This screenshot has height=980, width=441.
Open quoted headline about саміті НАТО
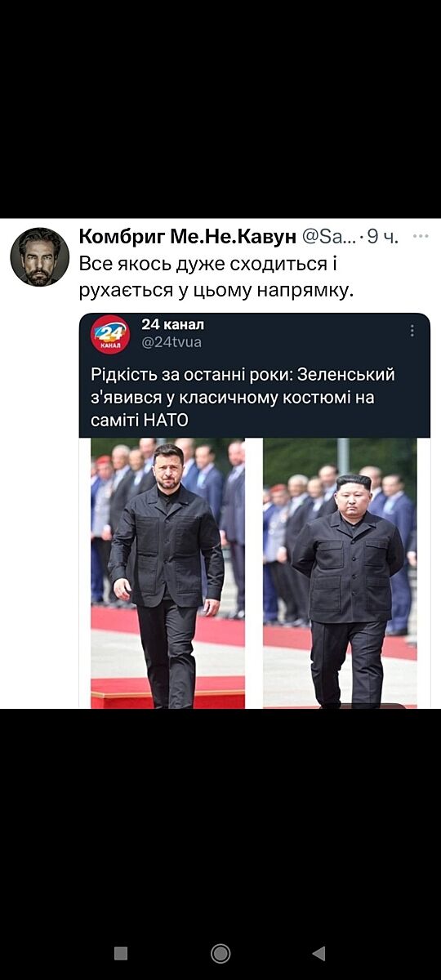[243, 398]
